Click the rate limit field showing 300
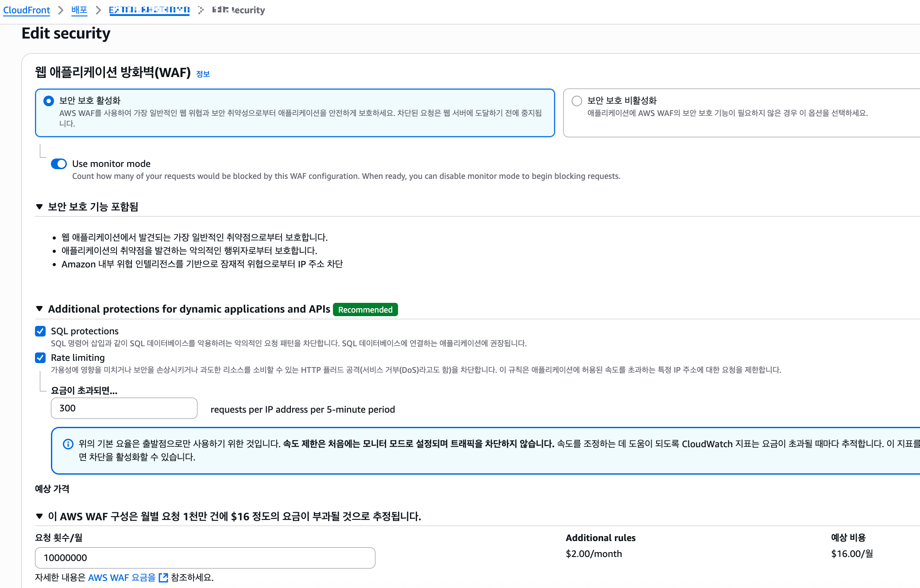Viewport: 920px width, 588px height. tap(124, 408)
